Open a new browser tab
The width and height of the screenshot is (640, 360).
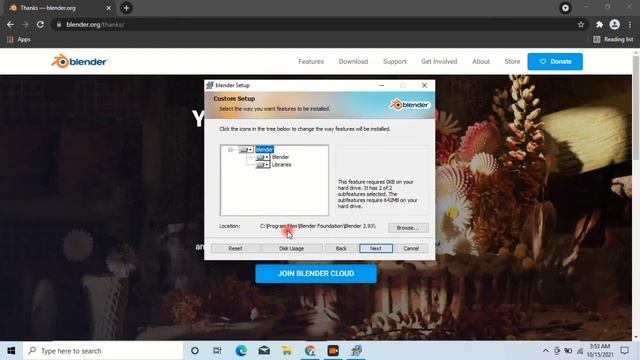[x=126, y=8]
